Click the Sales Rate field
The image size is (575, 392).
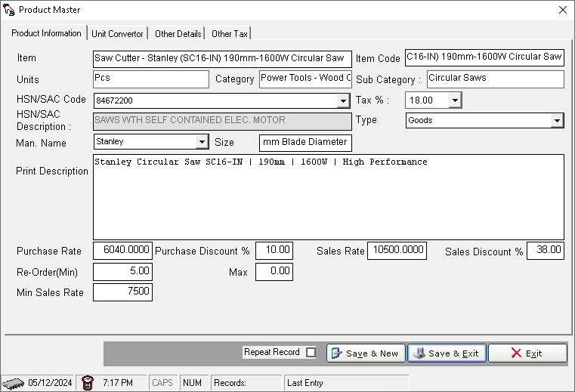(397, 251)
